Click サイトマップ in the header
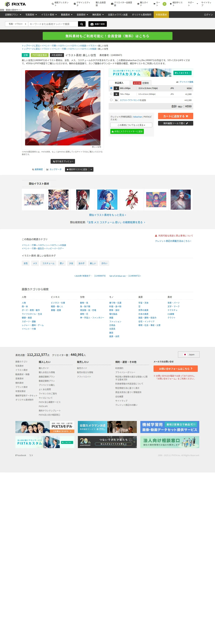 pyautogui.click(x=206, y=4)
